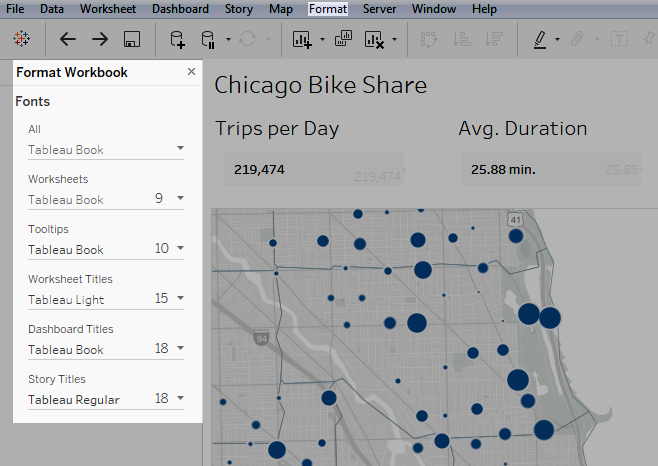Viewport: 658px width, 466px height.
Task: Click the New Worksheet chart icon
Action: 302,39
